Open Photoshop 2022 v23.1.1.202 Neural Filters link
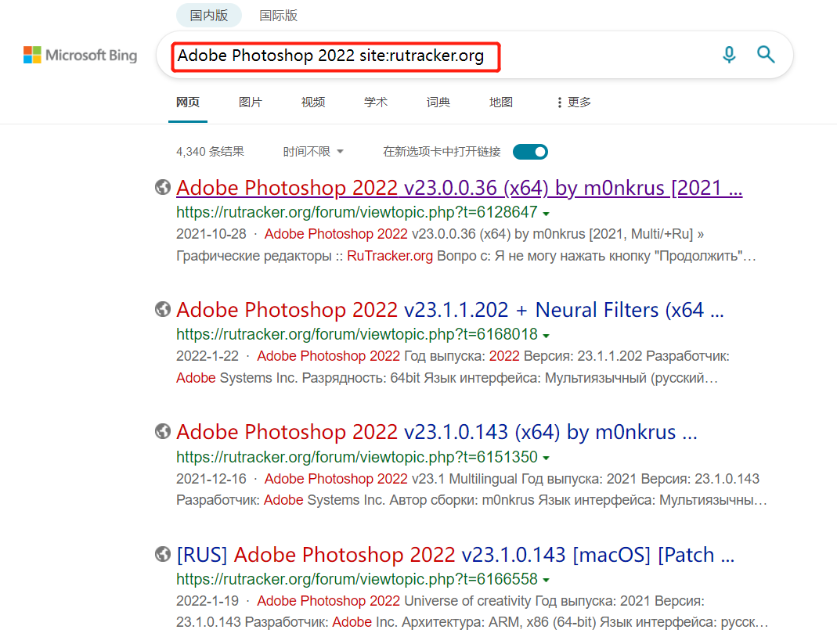 [x=450, y=309]
